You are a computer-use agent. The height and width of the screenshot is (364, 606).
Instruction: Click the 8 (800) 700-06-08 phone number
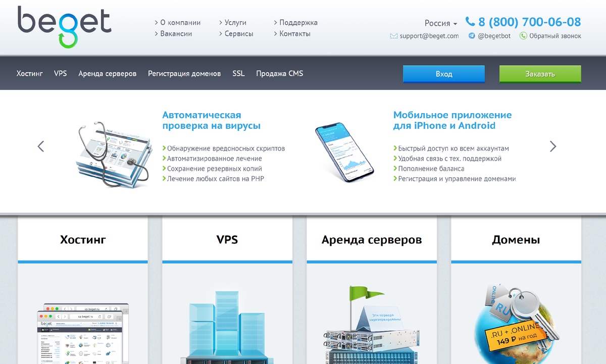tap(530, 22)
